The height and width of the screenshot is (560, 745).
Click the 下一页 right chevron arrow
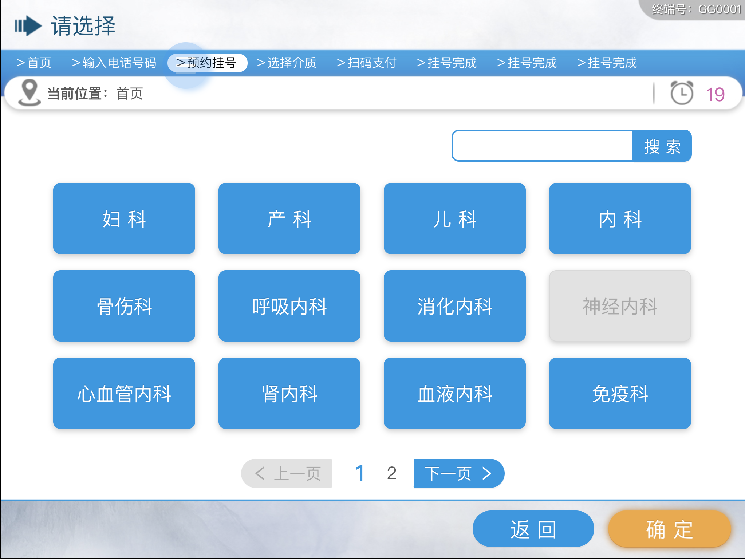pyautogui.click(x=487, y=473)
